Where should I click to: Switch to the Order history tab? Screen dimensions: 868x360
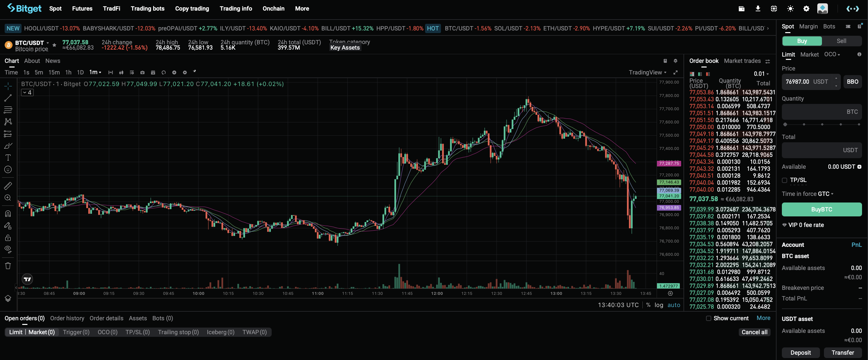click(67, 318)
